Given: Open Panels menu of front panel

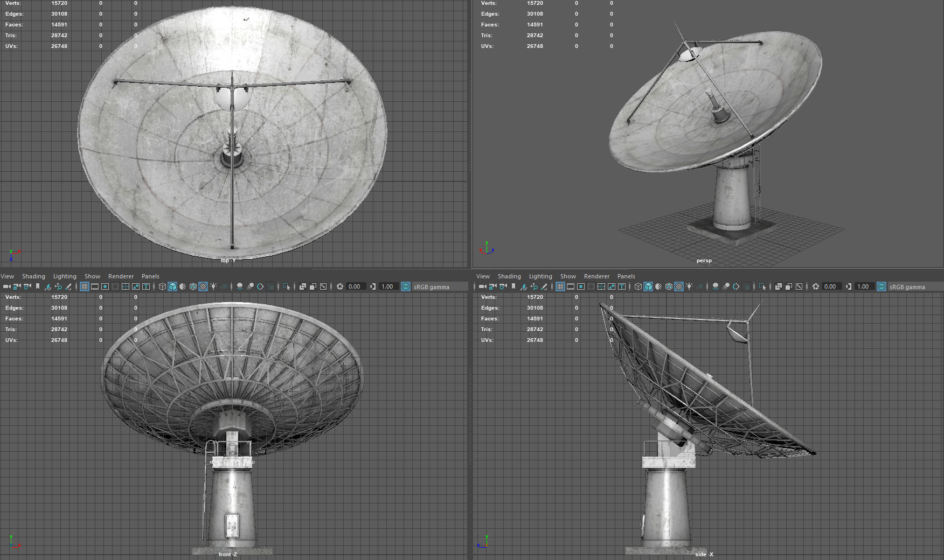Looking at the screenshot, I should click(150, 276).
